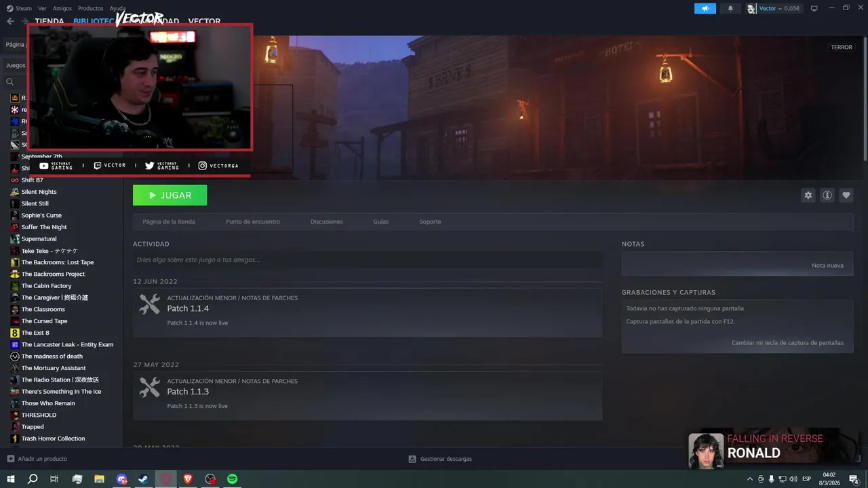Open Página de la tienda link

pyautogui.click(x=169, y=222)
